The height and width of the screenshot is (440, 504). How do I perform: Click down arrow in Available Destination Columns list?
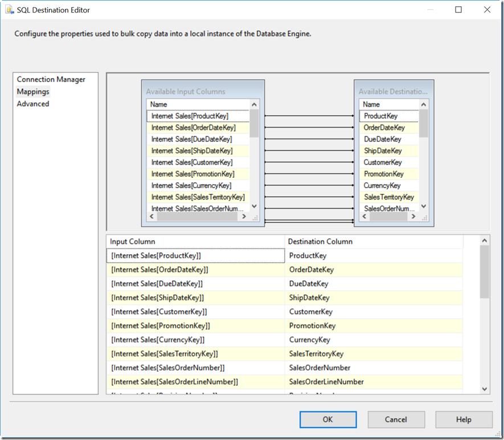tap(424, 206)
